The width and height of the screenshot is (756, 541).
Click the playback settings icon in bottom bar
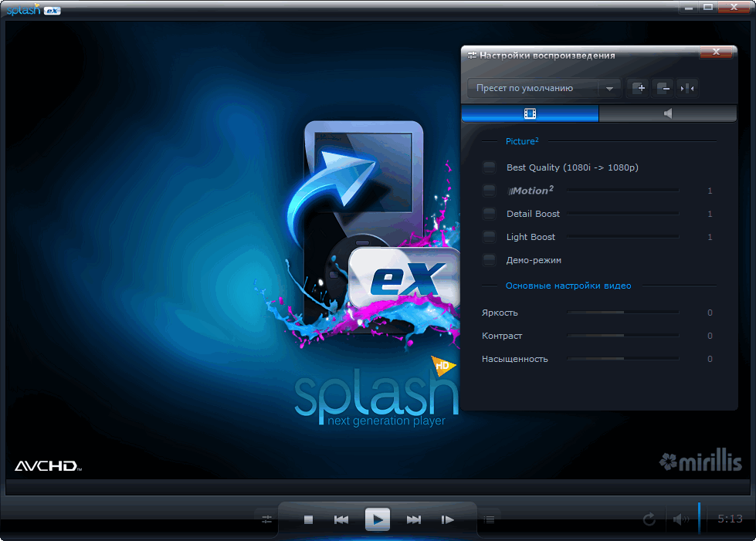pyautogui.click(x=266, y=519)
